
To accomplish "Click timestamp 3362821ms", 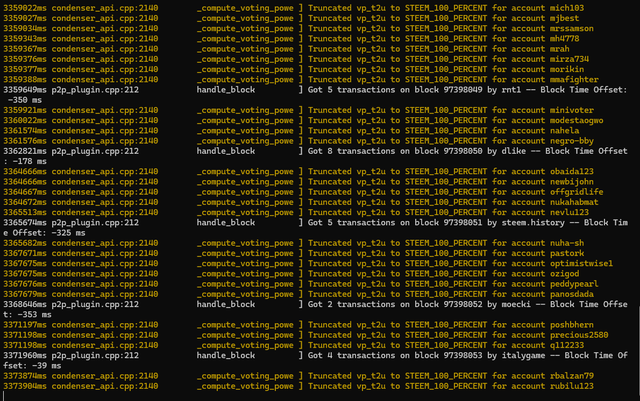I will tap(24, 151).
